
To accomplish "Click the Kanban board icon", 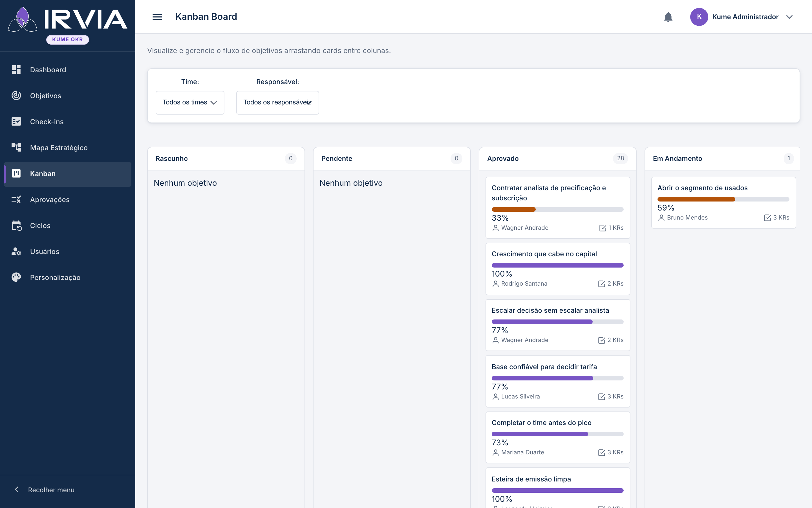I will tap(16, 173).
